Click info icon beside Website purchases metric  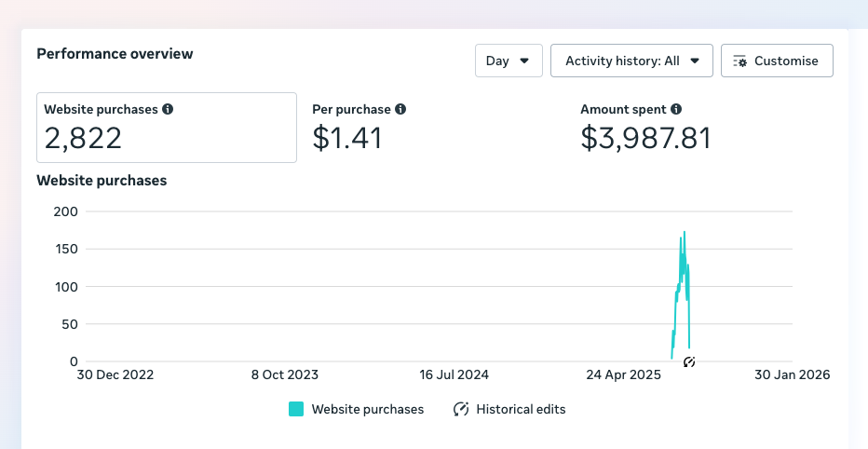(168, 109)
